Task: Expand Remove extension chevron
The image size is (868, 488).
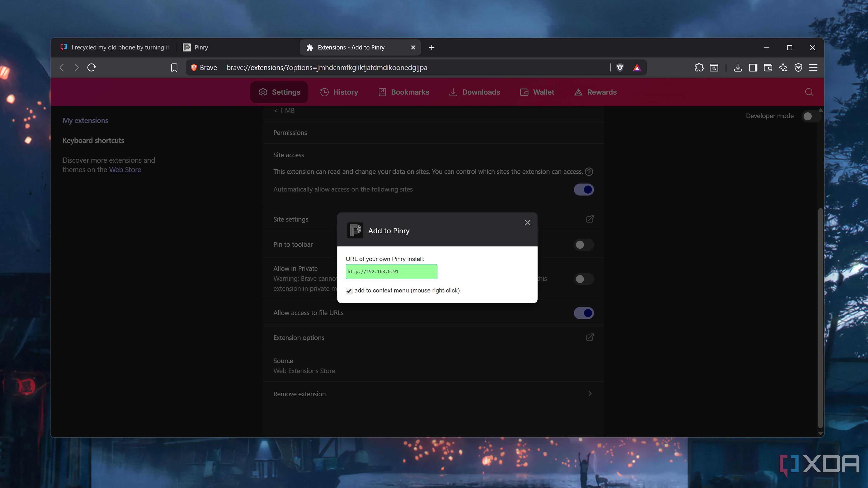Action: click(x=590, y=393)
